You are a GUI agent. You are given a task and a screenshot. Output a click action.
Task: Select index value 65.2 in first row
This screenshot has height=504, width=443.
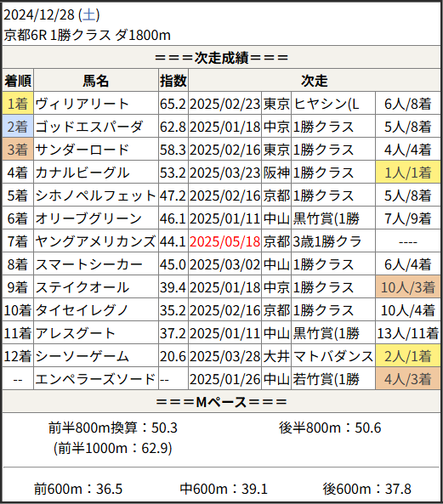[x=173, y=104]
